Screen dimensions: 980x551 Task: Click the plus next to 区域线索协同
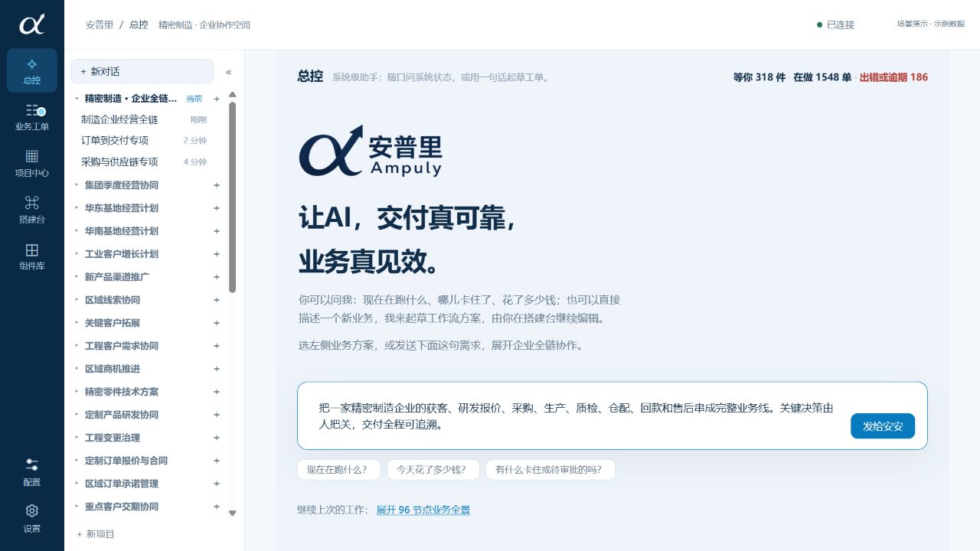[x=217, y=300]
